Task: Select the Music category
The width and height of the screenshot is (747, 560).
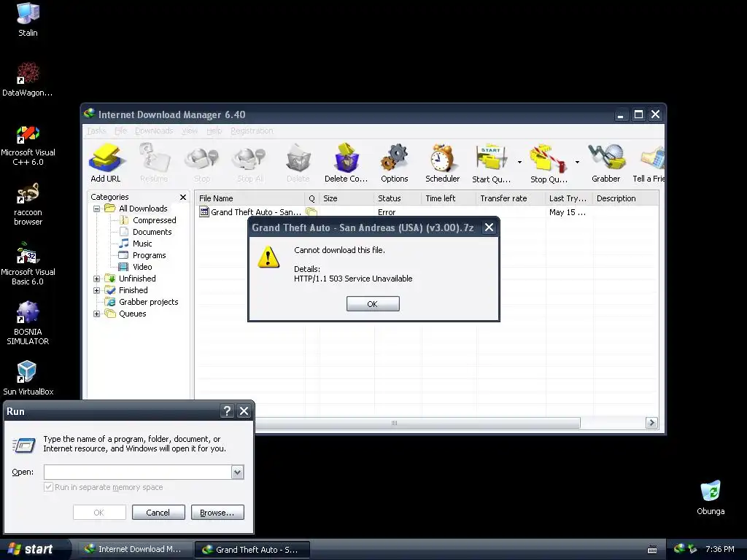Action: point(135,244)
